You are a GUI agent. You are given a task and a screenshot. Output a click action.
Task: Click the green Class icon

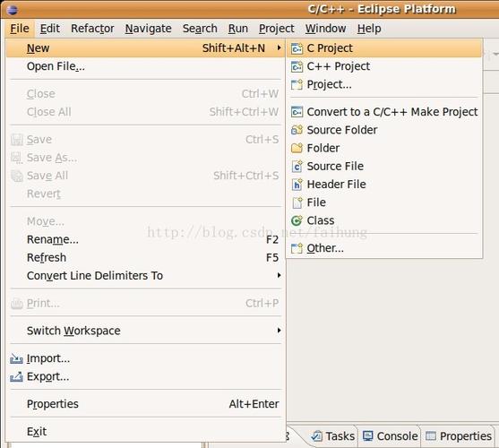click(x=297, y=220)
